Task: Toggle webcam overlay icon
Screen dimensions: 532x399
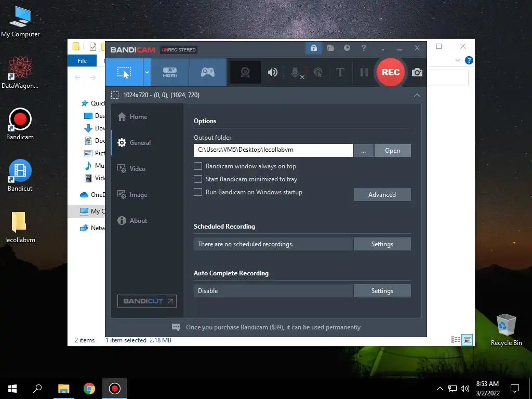Action: (245, 72)
